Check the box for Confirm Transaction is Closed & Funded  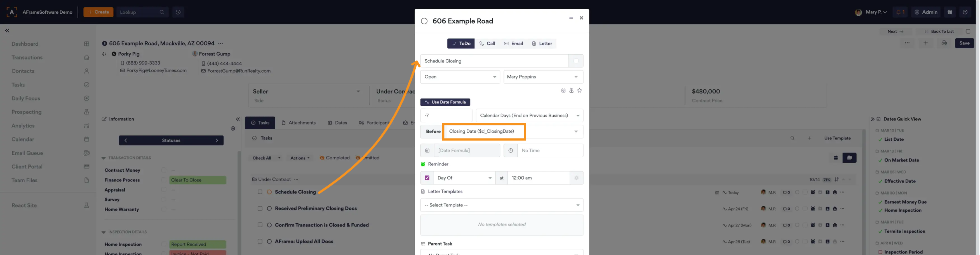pyautogui.click(x=260, y=225)
